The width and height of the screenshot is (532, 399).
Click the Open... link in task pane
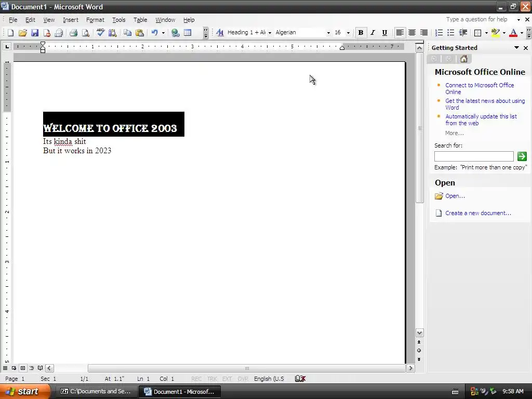[455, 196]
